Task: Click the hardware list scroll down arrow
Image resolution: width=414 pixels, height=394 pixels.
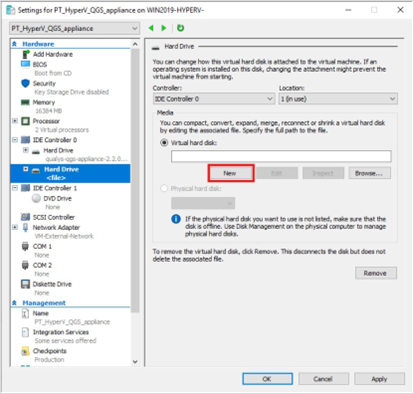Action: (x=135, y=362)
